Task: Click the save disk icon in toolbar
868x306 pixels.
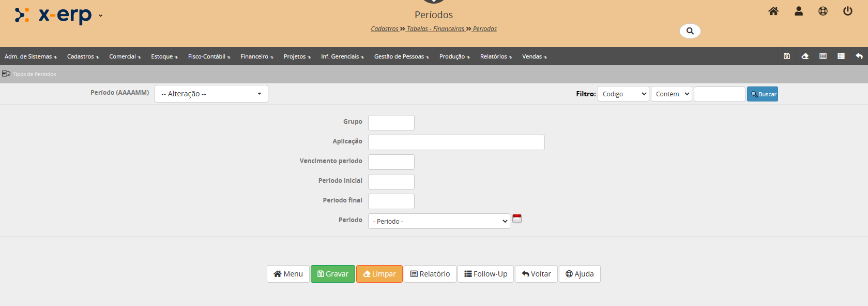Action: [786, 56]
